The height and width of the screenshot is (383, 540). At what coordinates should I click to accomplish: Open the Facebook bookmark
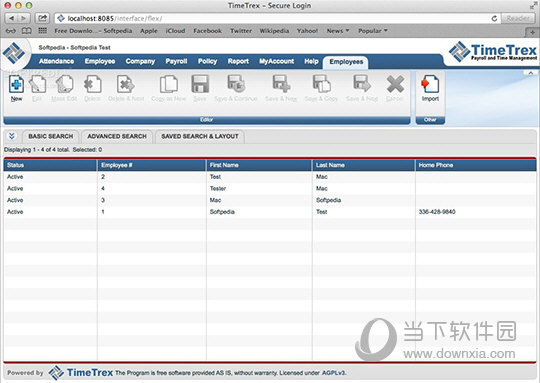coord(208,31)
